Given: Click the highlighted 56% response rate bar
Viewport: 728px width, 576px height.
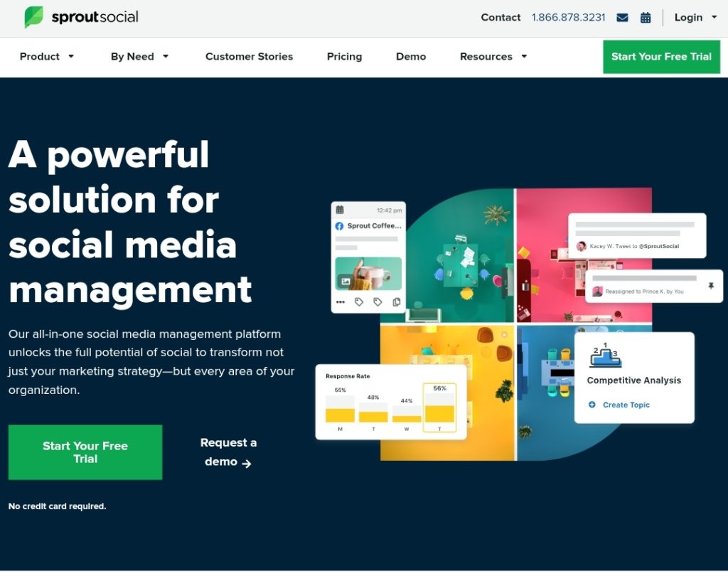Looking at the screenshot, I should click(439, 408).
